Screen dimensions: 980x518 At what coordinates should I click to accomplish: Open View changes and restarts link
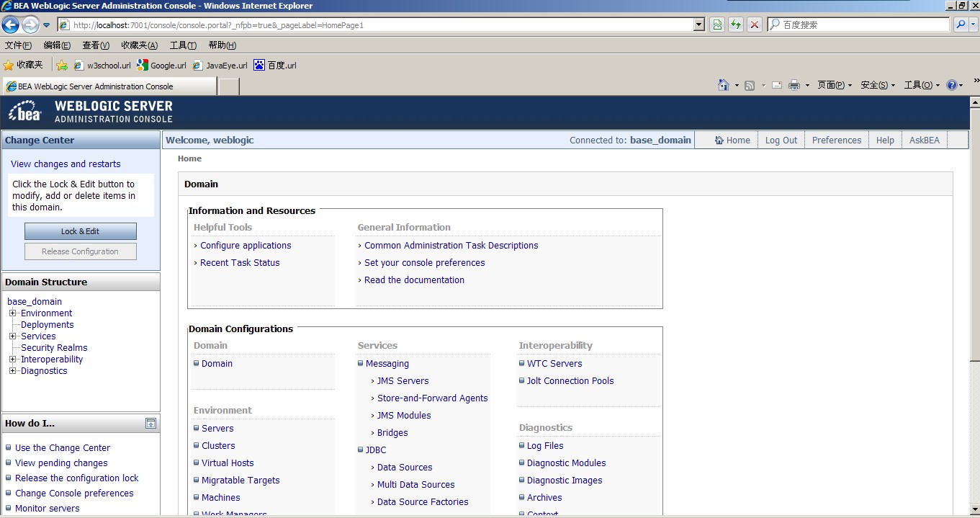click(x=66, y=164)
